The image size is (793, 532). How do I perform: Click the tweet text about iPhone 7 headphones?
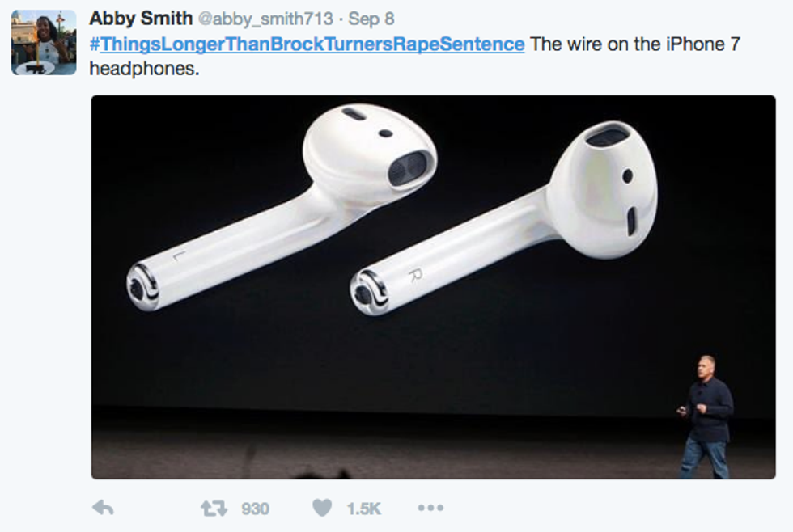(414, 56)
